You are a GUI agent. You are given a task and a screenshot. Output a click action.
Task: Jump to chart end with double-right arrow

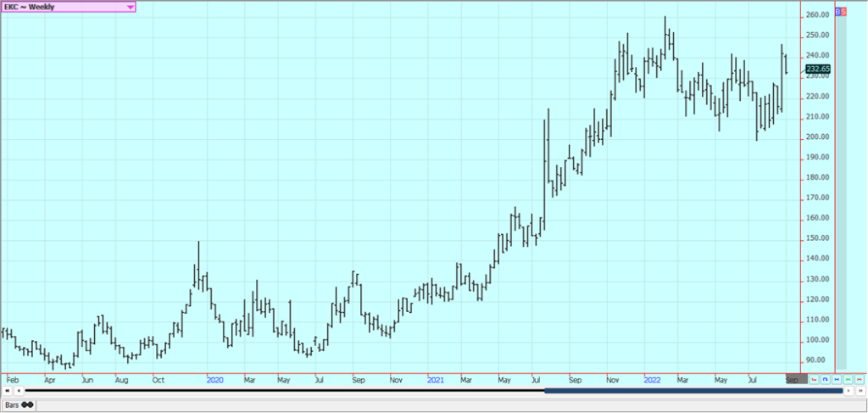pos(861,391)
